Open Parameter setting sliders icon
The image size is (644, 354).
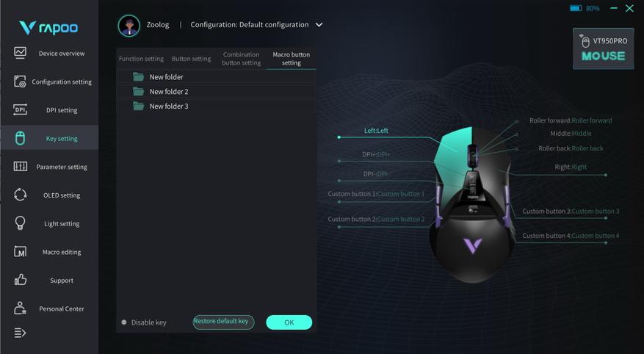tap(20, 166)
